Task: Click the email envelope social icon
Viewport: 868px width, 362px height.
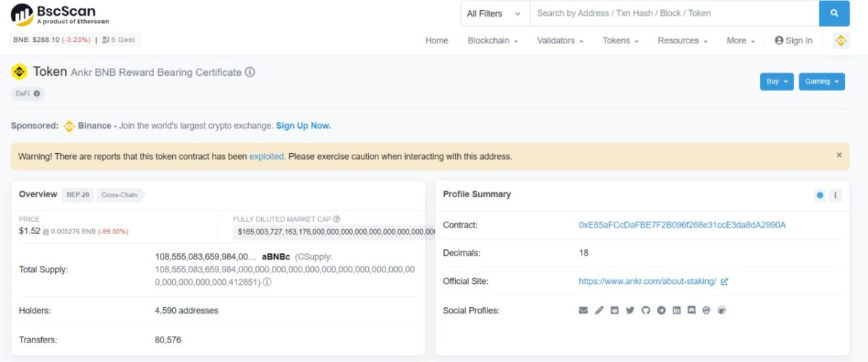Action: tap(583, 311)
